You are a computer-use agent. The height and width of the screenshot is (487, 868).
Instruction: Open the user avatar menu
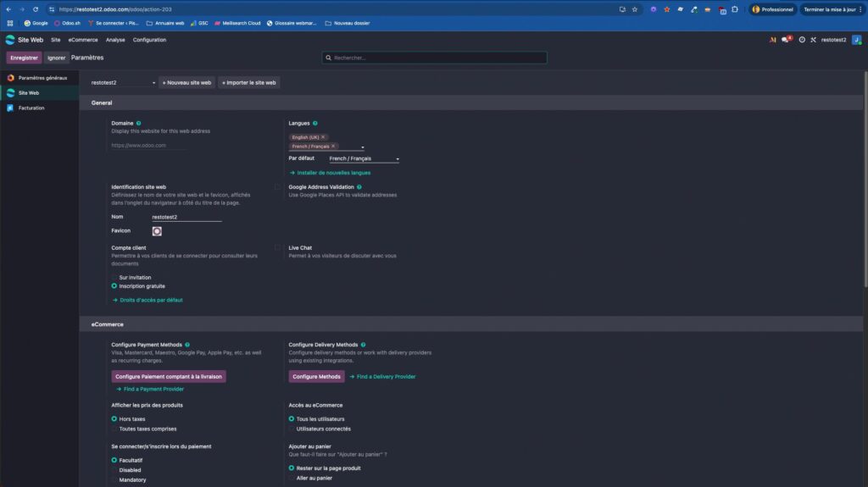click(x=856, y=40)
